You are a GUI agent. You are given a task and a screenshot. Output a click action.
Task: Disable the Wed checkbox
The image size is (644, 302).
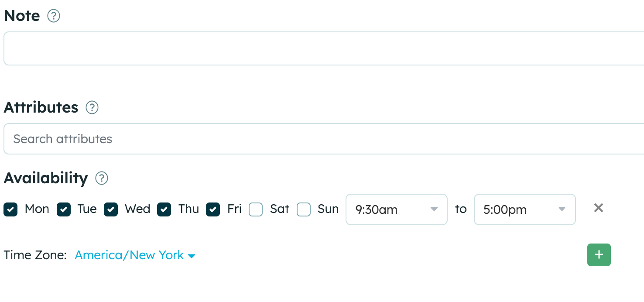pos(111,209)
